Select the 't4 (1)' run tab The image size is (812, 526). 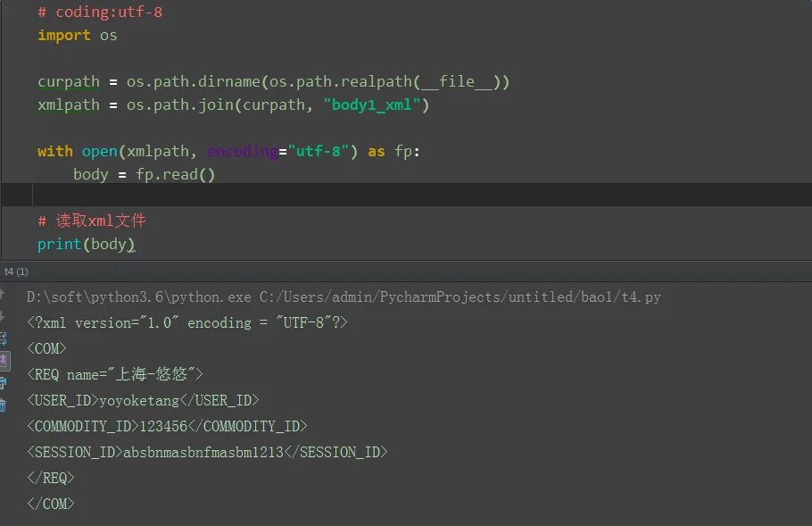pyautogui.click(x=16, y=271)
